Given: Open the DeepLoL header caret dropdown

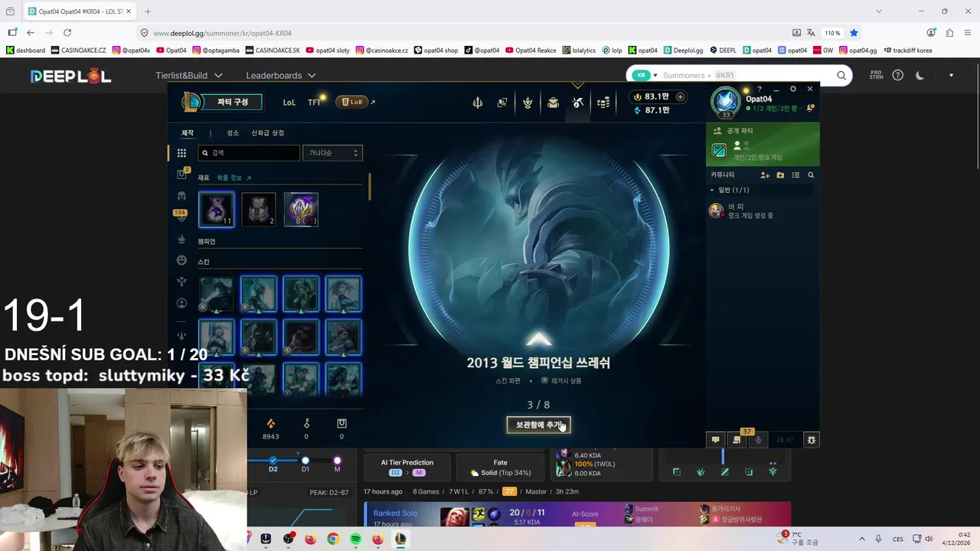Looking at the screenshot, I should (951, 76).
